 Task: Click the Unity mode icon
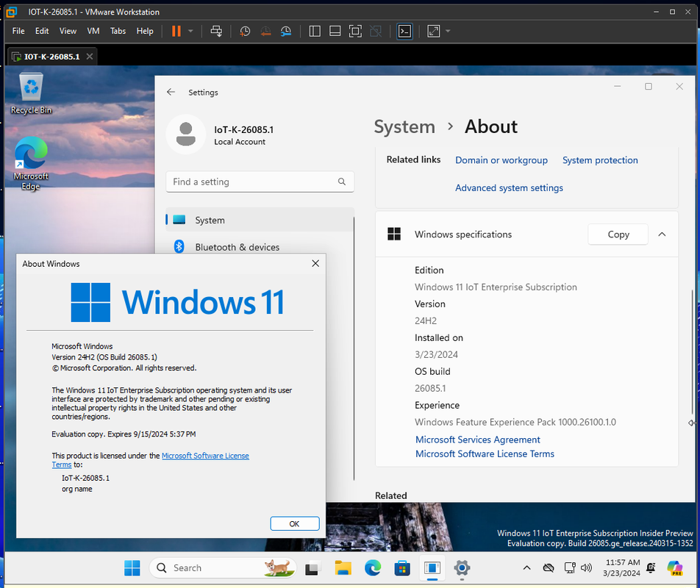click(x=376, y=31)
